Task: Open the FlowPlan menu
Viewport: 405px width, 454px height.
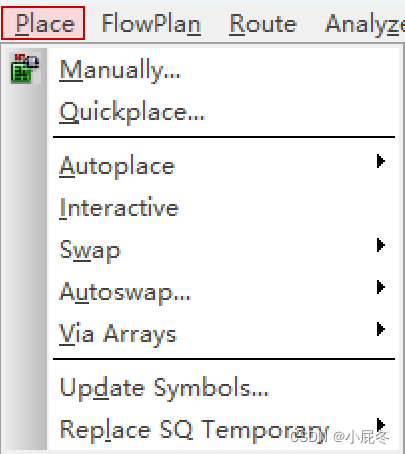Action: [x=151, y=24]
